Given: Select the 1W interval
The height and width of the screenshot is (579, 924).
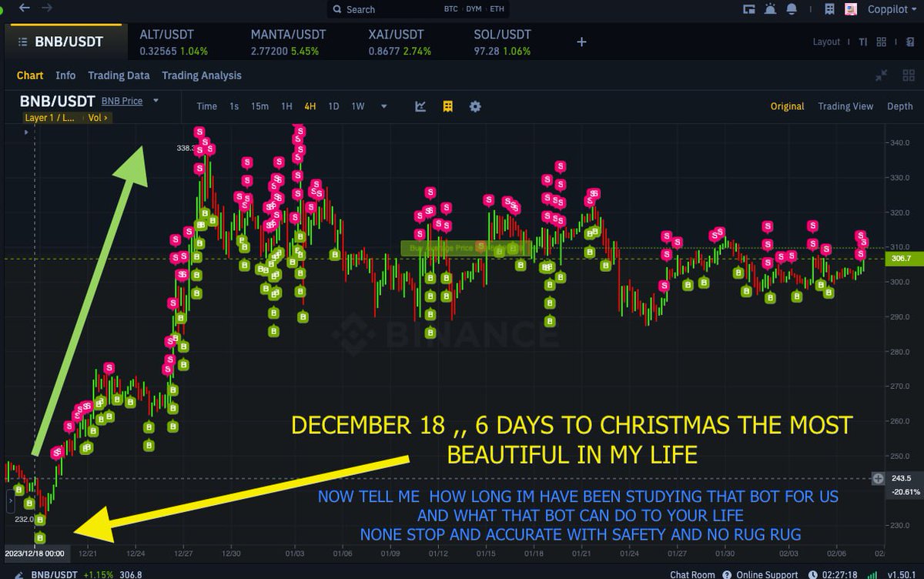Looking at the screenshot, I should pyautogui.click(x=358, y=106).
